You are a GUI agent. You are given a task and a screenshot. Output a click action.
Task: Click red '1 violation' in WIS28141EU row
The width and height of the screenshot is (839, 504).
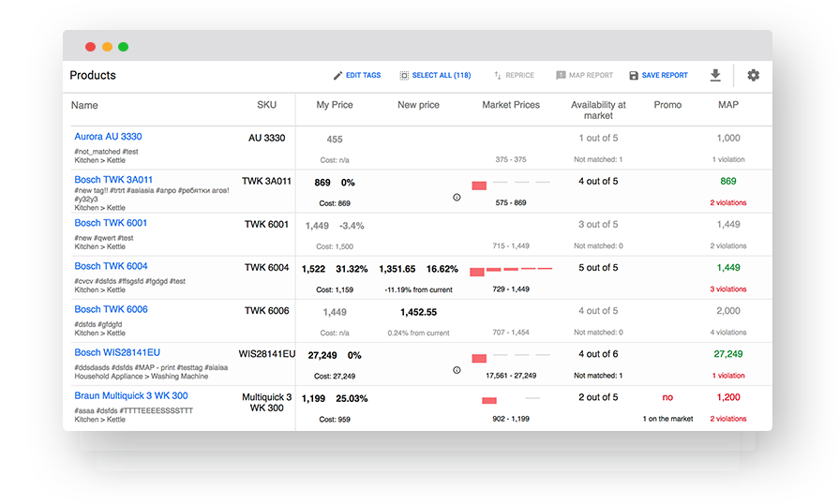point(728,376)
